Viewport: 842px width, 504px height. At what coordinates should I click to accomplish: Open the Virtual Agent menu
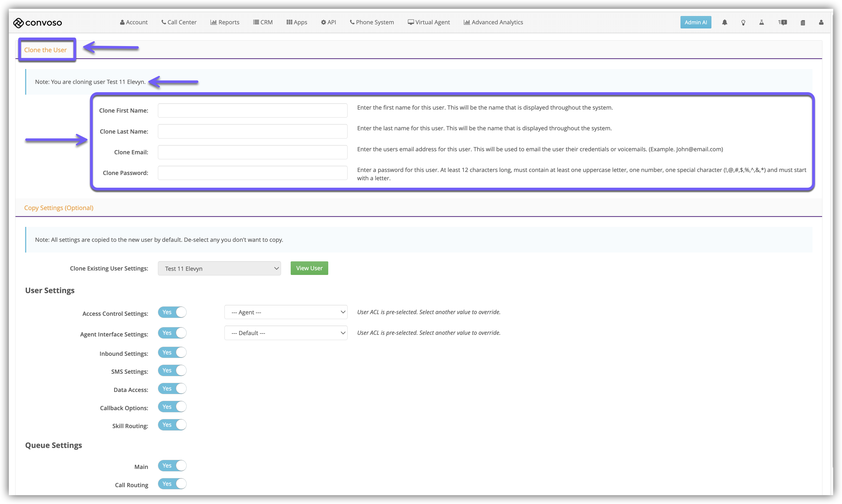[429, 22]
